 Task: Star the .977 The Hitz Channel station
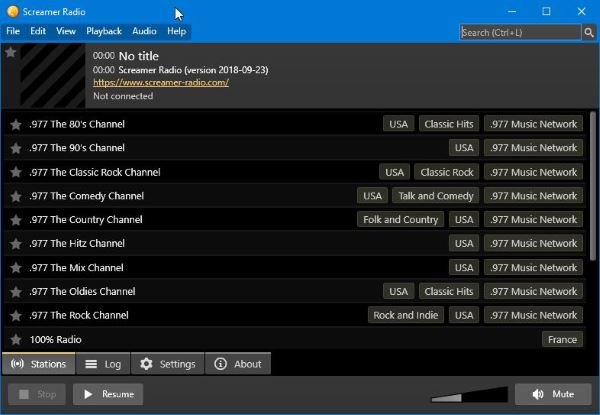pos(16,244)
